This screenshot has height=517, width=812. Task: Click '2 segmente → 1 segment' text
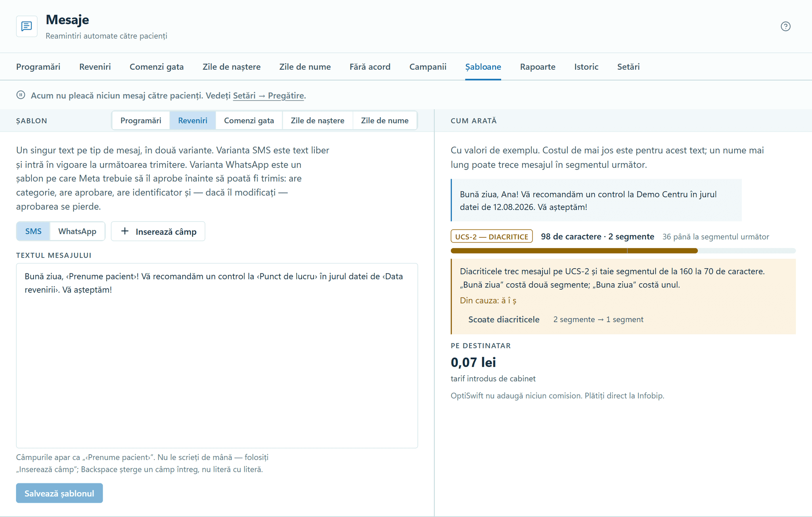point(598,319)
